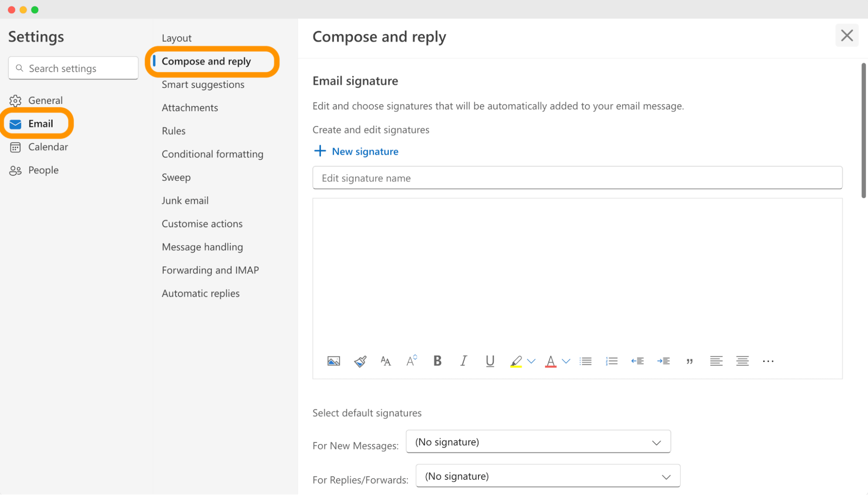Open Rules settings
The image size is (868, 495).
(x=173, y=131)
